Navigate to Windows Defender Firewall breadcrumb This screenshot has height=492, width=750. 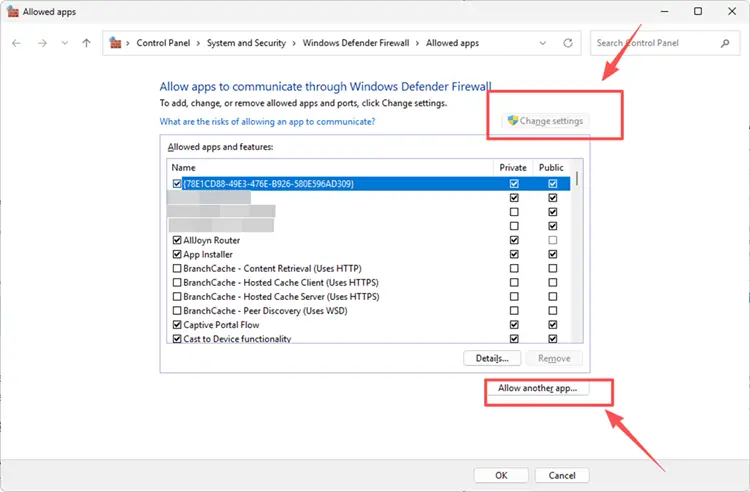pos(356,43)
